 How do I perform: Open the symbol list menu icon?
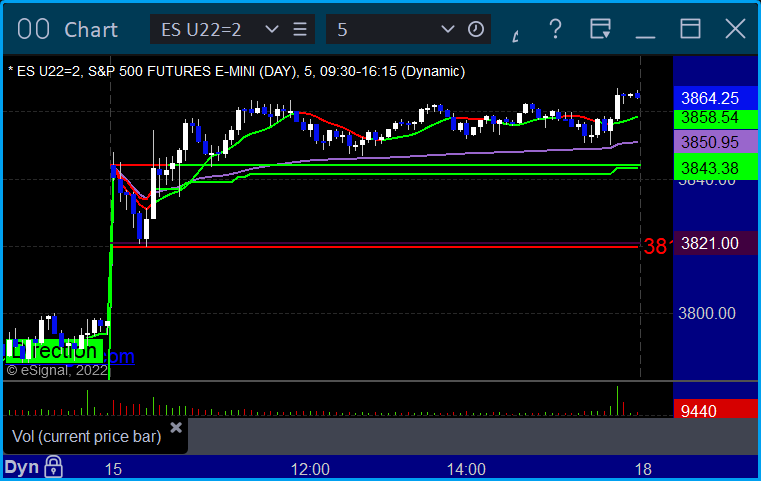pos(300,29)
